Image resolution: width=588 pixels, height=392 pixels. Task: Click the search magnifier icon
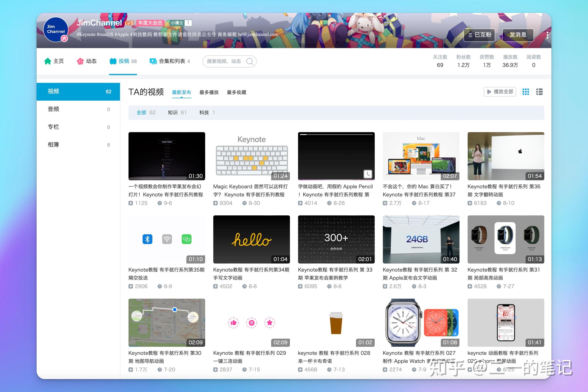pyautogui.click(x=249, y=61)
